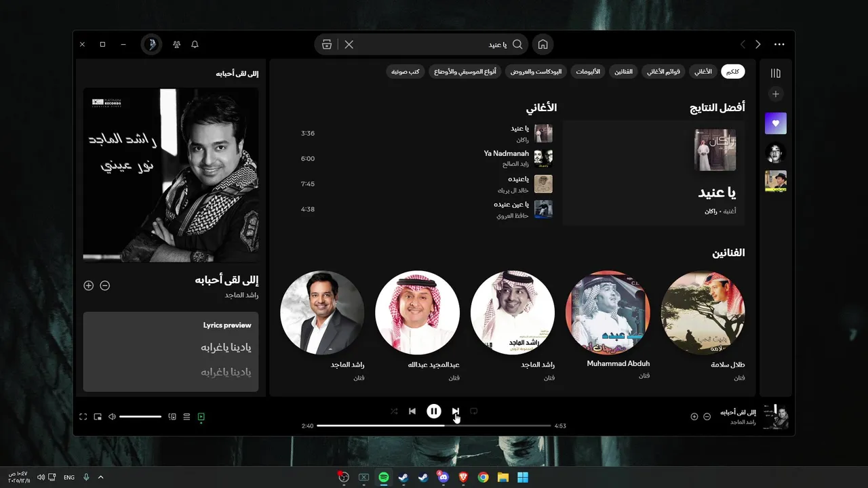Select the الفنانين filter chip
Viewport: 868px width, 488px height.
click(624, 71)
